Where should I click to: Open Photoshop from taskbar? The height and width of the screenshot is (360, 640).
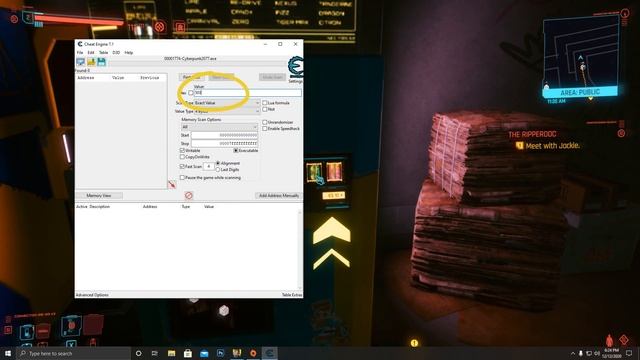point(220,353)
